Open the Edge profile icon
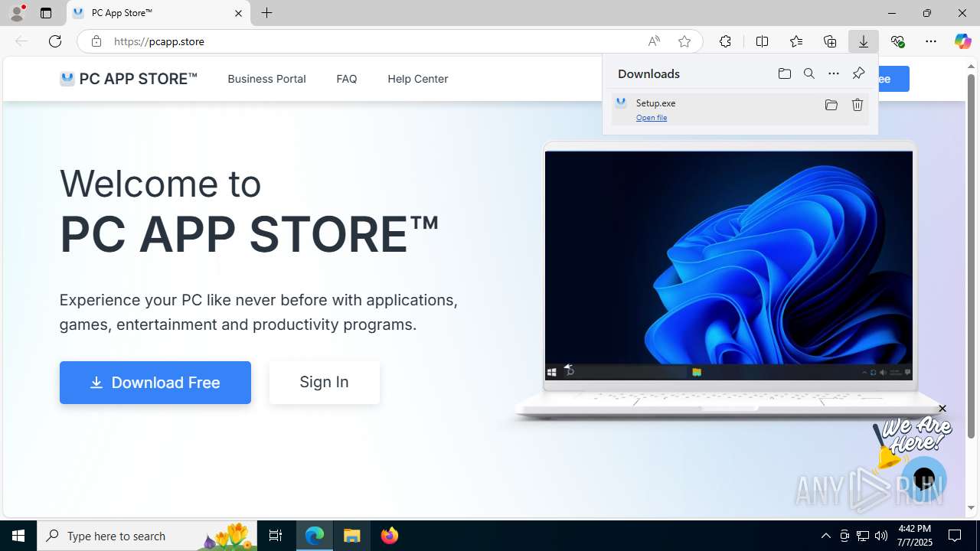Viewport: 980px width, 551px height. [x=17, y=13]
